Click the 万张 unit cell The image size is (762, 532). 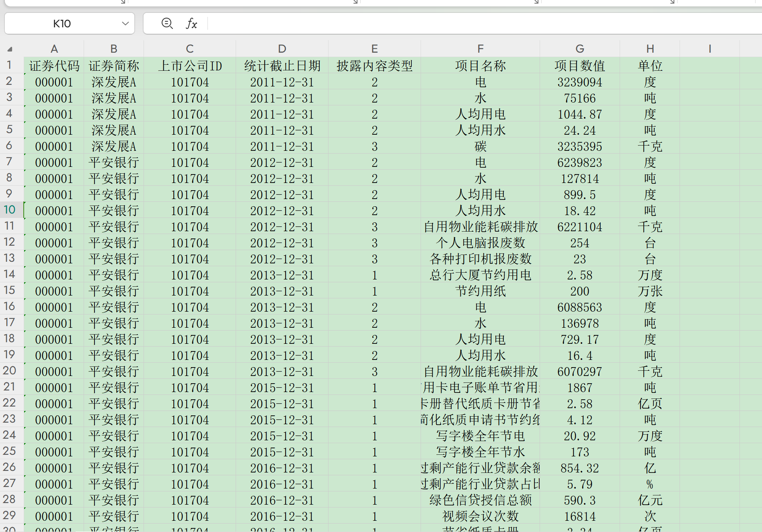650,291
